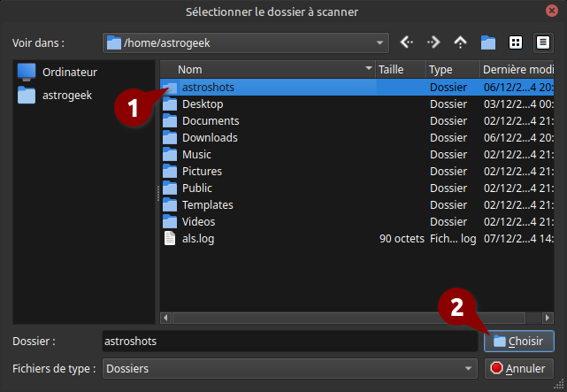567x392 pixels.
Task: Confirm selection with the Choisir button
Action: pyautogui.click(x=519, y=341)
